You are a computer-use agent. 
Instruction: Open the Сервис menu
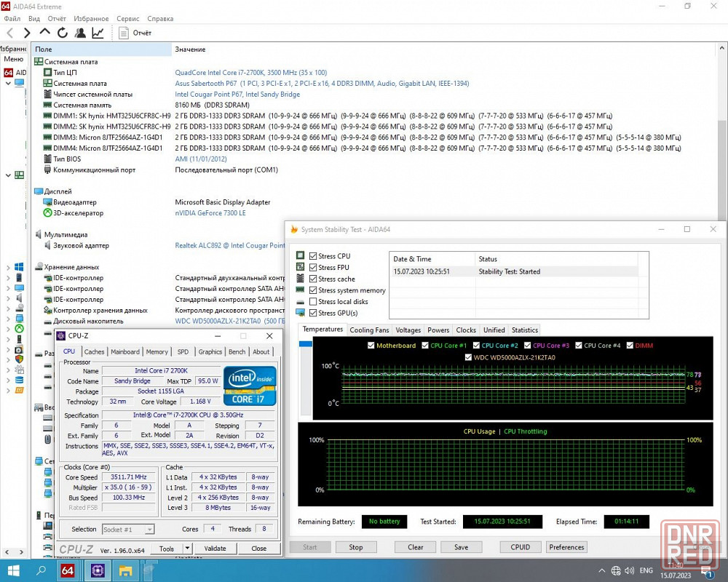pyautogui.click(x=127, y=19)
